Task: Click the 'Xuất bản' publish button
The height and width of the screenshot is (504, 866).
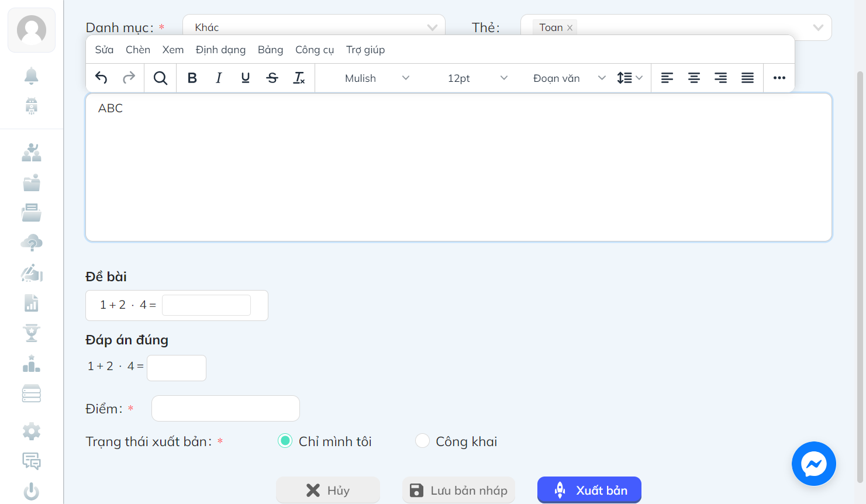Action: (589, 490)
